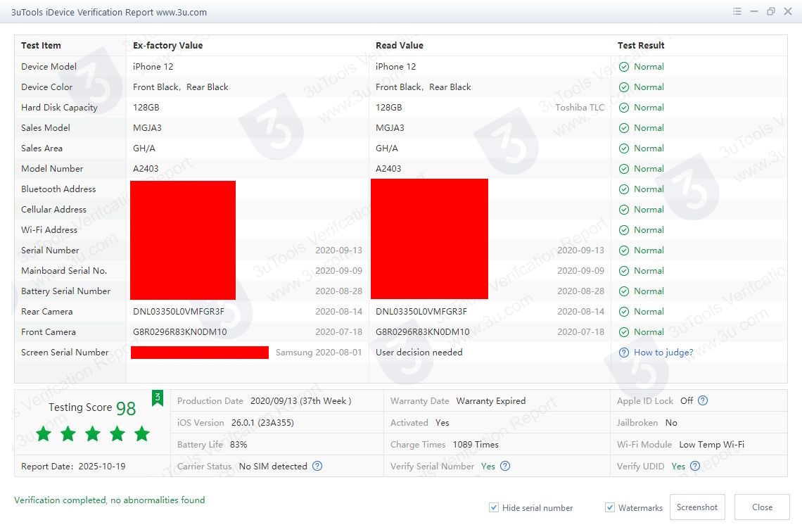Click the first green rating star
Image resolution: width=802 pixels, height=532 pixels.
(44, 433)
